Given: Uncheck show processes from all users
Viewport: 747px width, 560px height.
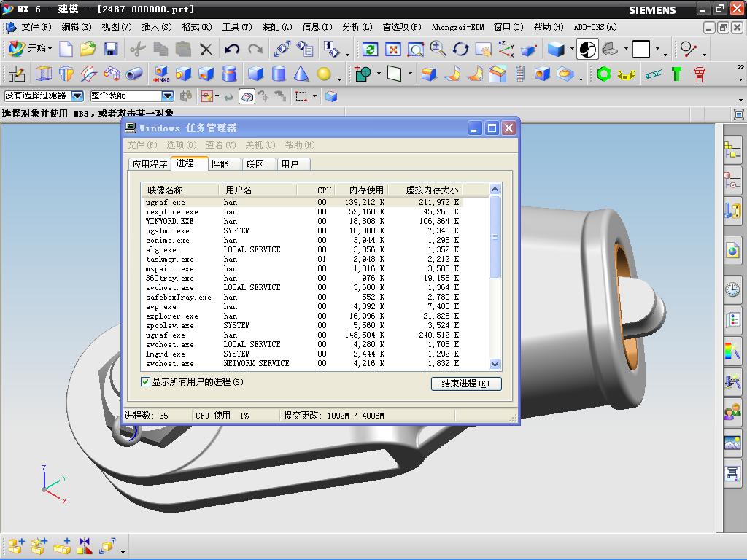Looking at the screenshot, I should click(x=146, y=382).
